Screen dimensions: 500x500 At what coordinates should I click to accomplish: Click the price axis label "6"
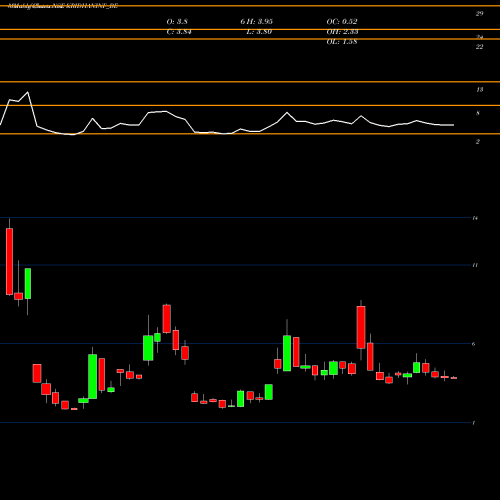pyautogui.click(x=474, y=344)
